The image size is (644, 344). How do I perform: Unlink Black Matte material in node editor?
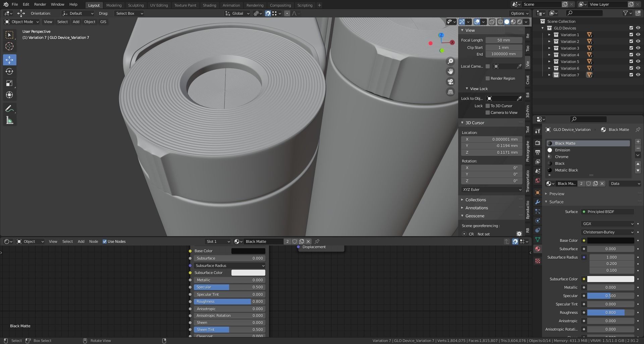[x=308, y=242]
